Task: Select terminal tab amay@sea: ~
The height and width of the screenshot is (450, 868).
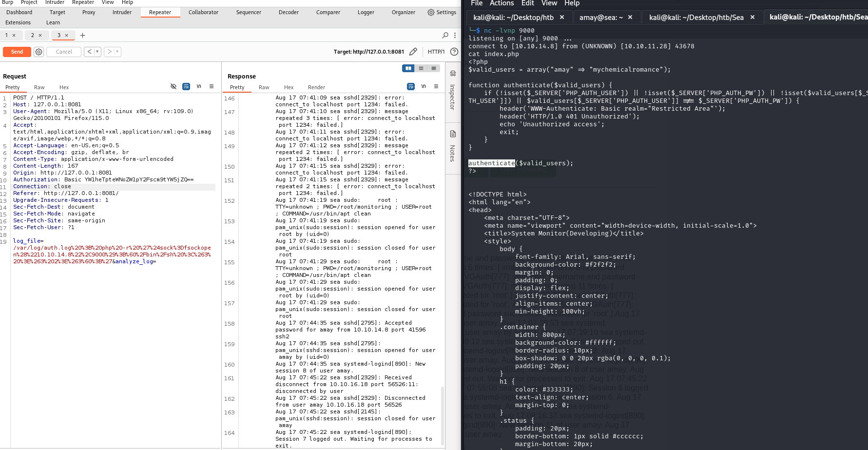Action: point(601,18)
